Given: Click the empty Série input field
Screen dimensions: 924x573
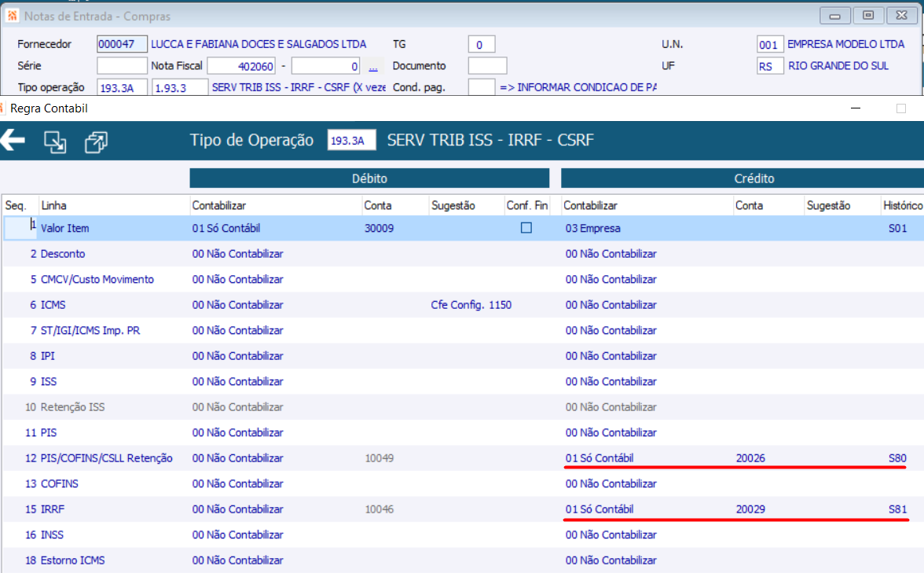Looking at the screenshot, I should pyautogui.click(x=122, y=66).
